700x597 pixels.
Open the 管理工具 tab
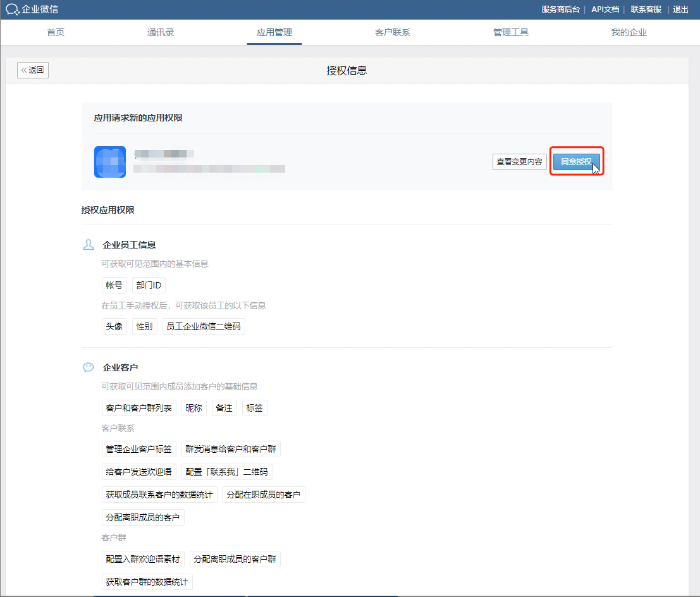pyautogui.click(x=511, y=32)
